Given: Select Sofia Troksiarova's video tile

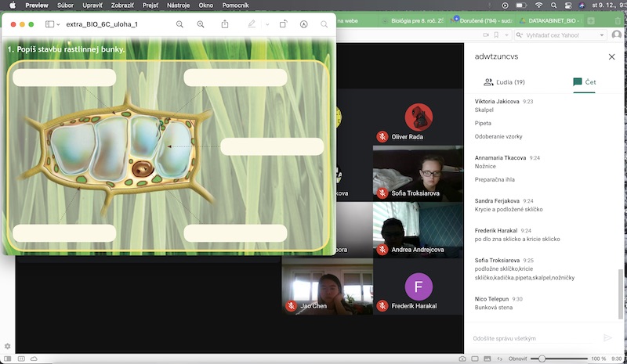Looking at the screenshot, I should coord(419,174).
